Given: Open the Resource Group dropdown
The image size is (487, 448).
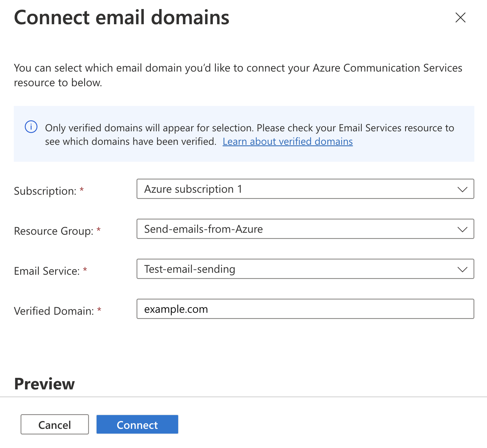Looking at the screenshot, I should pos(305,229).
